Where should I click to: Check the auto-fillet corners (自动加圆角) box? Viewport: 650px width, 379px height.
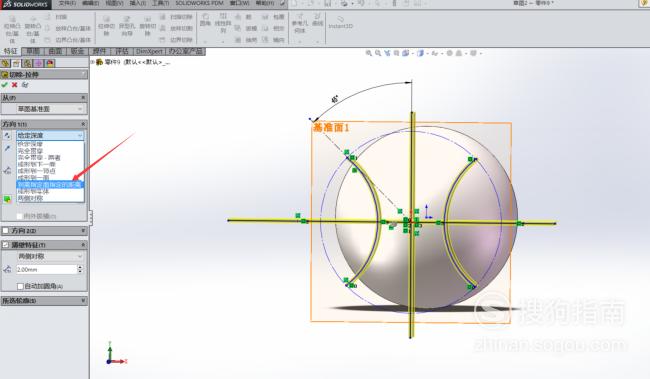[x=20, y=286]
